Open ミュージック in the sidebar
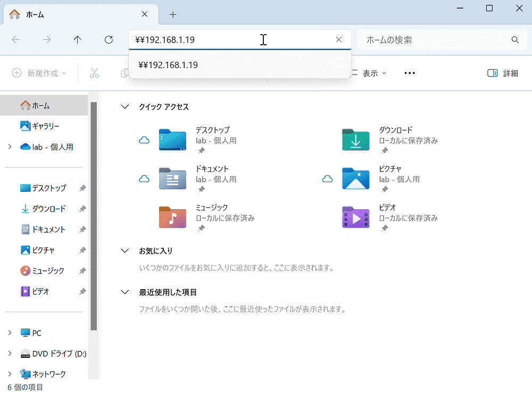The width and height of the screenshot is (532, 393). coord(44,271)
